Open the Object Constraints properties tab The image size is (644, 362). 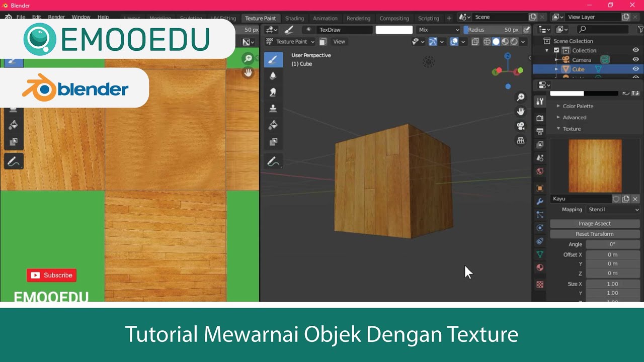(540, 241)
